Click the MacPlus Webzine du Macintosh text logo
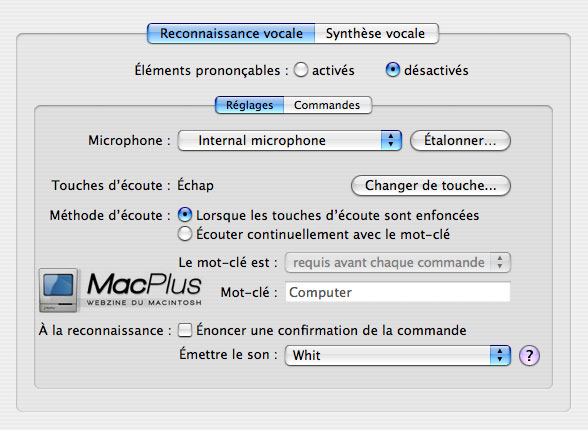588x430 pixels. tap(144, 289)
